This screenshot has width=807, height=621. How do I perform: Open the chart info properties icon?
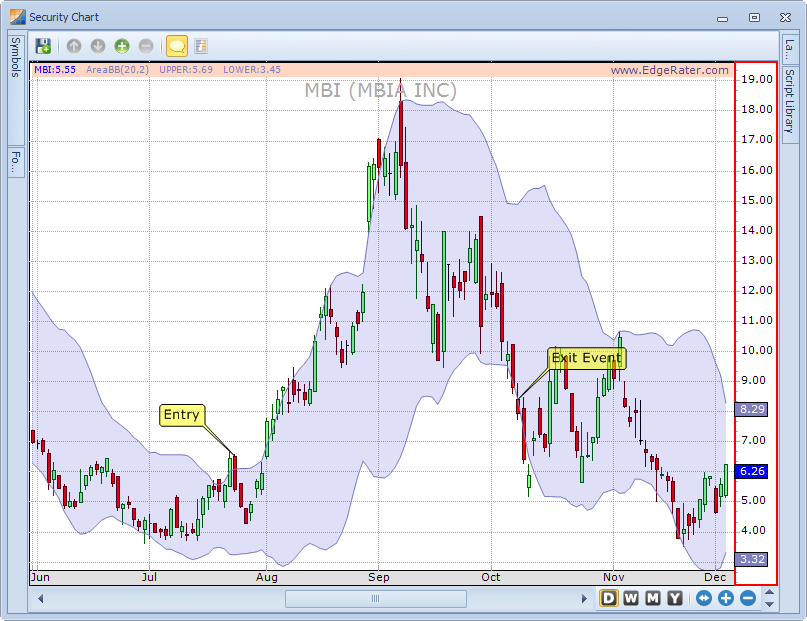click(201, 46)
